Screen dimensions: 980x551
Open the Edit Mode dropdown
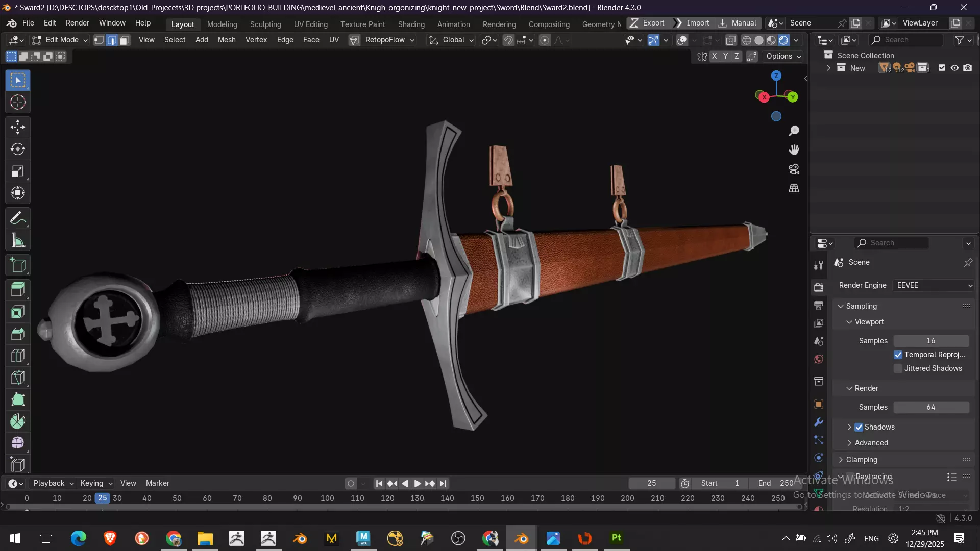(60, 40)
